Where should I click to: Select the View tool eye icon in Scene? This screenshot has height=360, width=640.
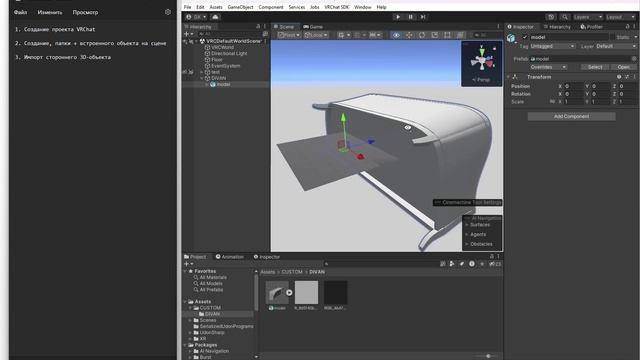[x=396, y=35]
